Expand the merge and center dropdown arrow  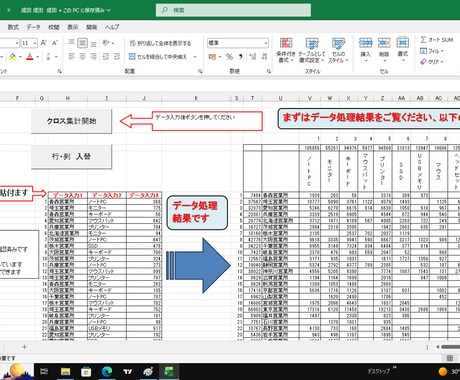[195, 57]
